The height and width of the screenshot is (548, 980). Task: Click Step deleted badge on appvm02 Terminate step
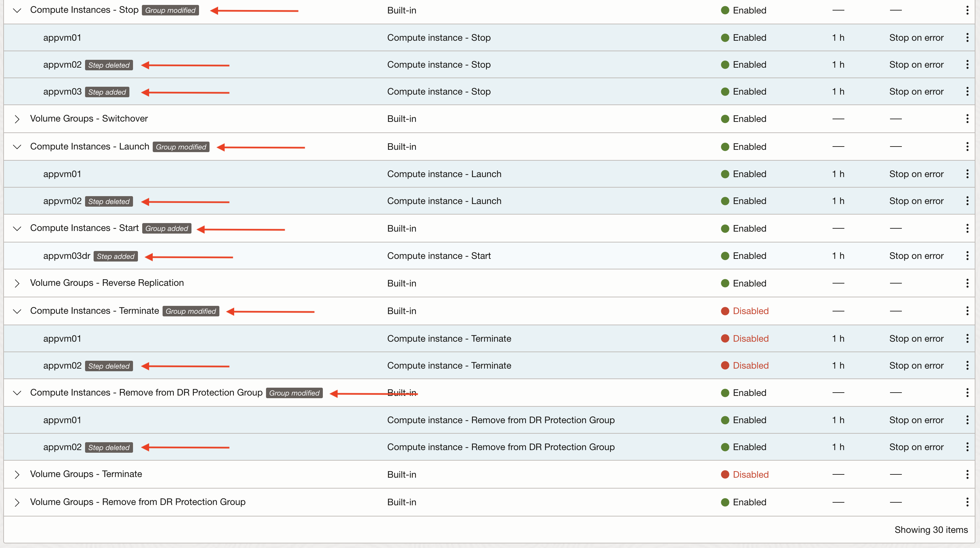[x=109, y=366]
